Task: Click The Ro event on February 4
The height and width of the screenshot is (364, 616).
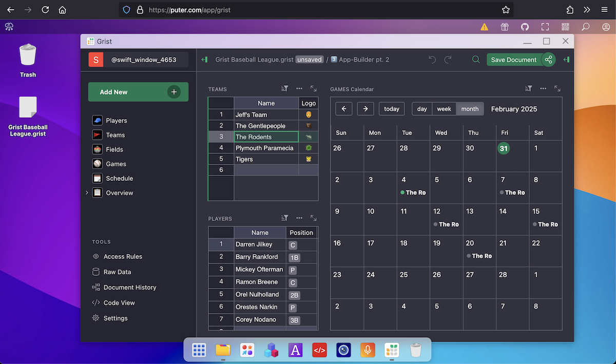Action: pos(415,193)
